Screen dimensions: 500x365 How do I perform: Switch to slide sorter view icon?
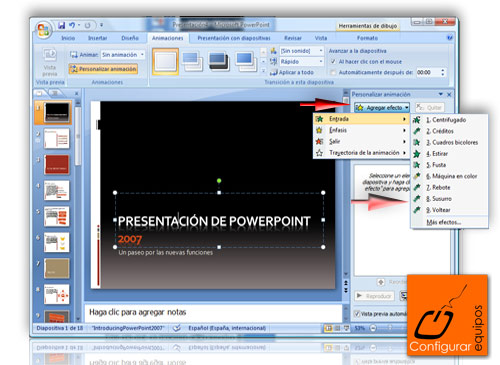tap(338, 328)
